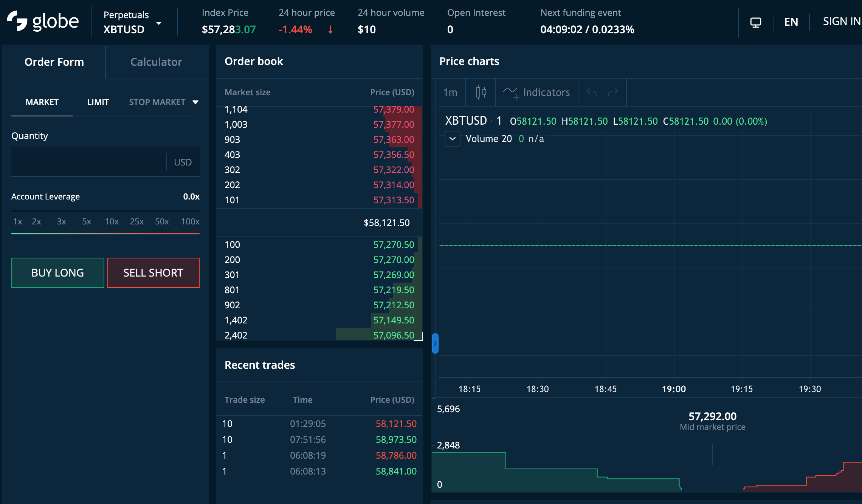This screenshot has width=862, height=504.
Task: Click the Quantity input field
Action: pos(88,162)
